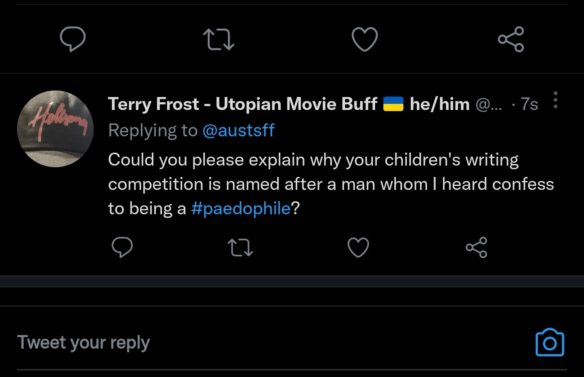Image resolution: width=584 pixels, height=377 pixels.
Task: Open the @austsff profile link
Action: (238, 130)
